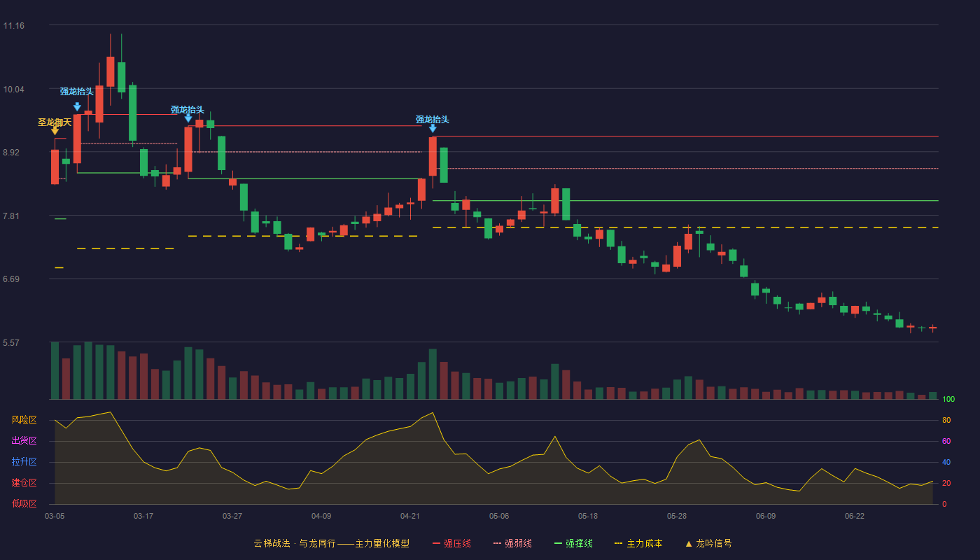Click the 05-06 date label

tap(499, 516)
